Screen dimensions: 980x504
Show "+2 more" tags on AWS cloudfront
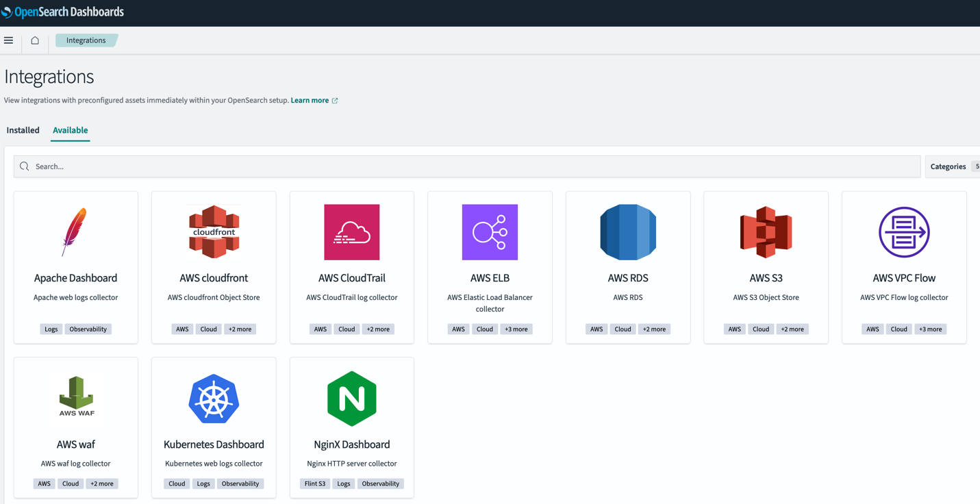pyautogui.click(x=240, y=329)
